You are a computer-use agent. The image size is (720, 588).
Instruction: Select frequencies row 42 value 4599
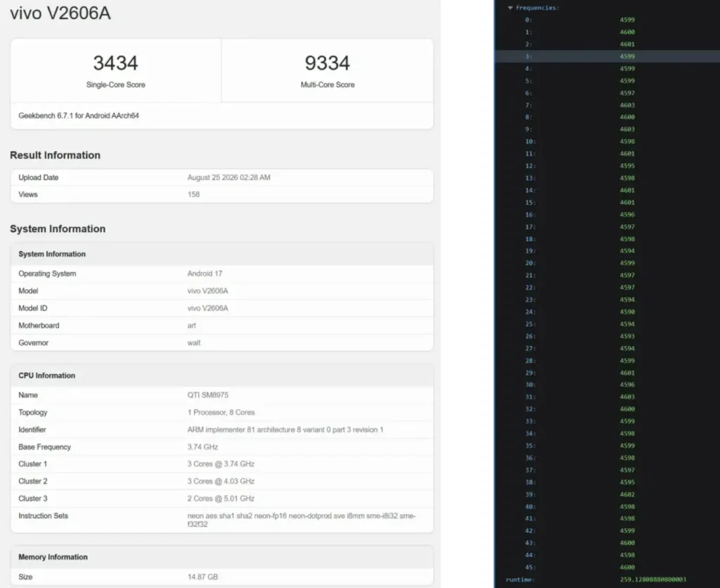[627, 530]
